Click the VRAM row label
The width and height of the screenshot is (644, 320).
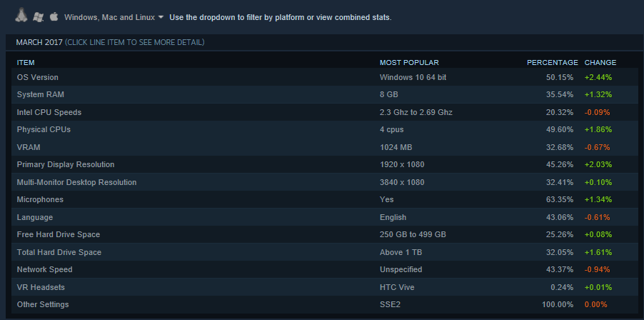[x=28, y=147]
